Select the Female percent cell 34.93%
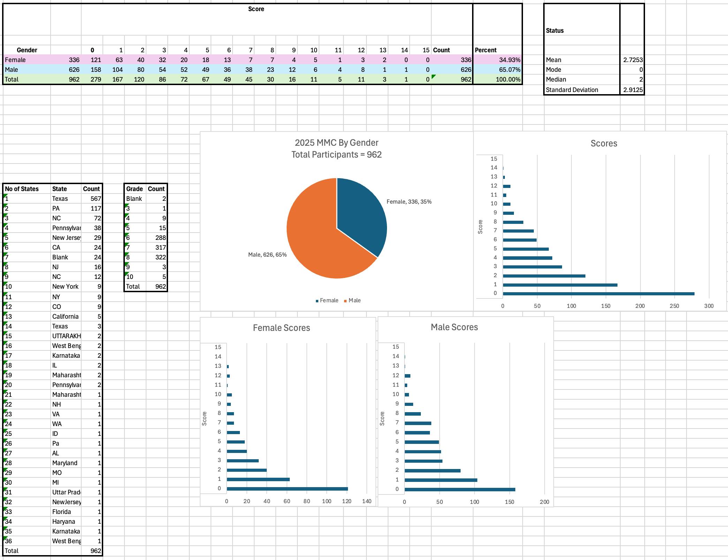This screenshot has width=728, height=560. (x=498, y=60)
